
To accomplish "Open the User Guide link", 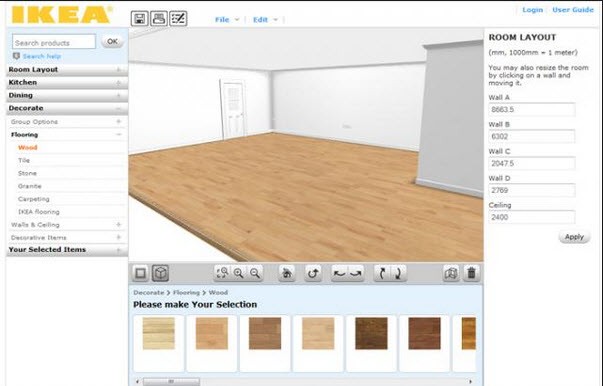I will coord(573,10).
